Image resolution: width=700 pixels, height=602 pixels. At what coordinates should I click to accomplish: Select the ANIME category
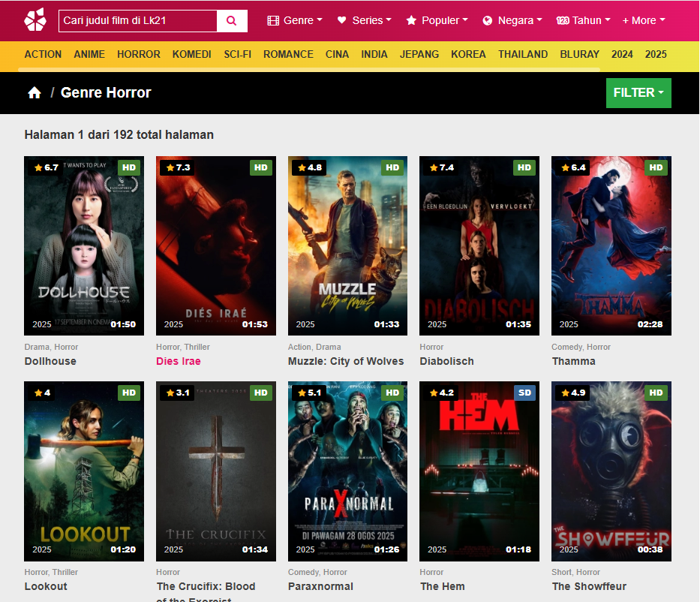coord(89,55)
